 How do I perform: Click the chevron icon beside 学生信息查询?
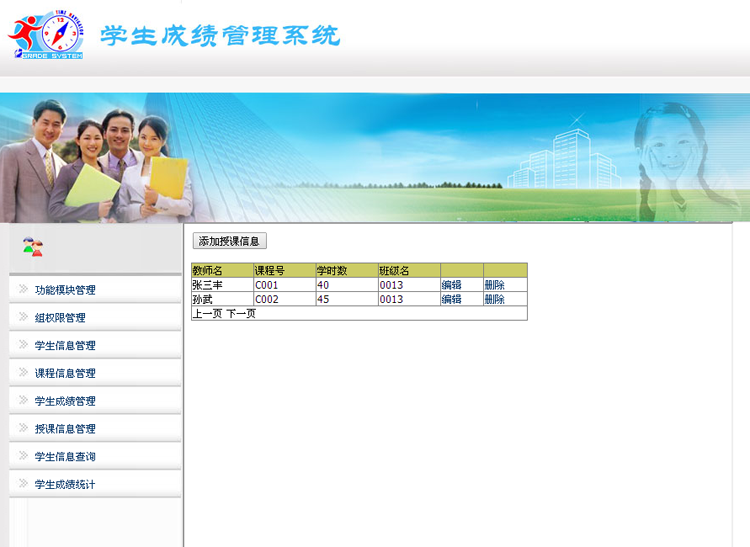pos(23,455)
